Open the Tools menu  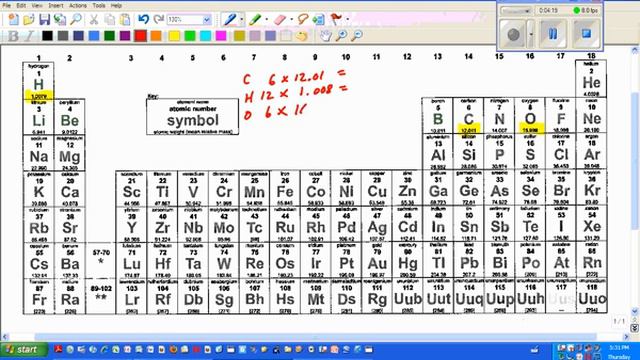tap(99, 6)
